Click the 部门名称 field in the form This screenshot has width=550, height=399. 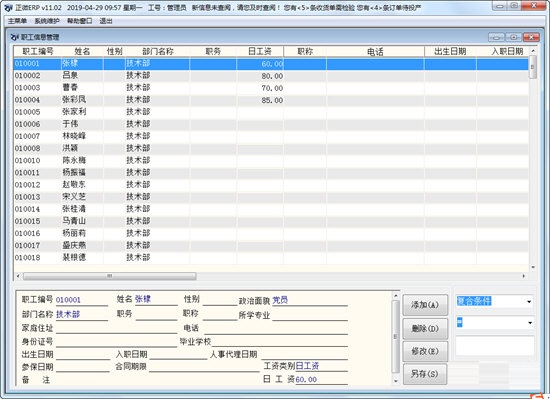[x=82, y=314]
